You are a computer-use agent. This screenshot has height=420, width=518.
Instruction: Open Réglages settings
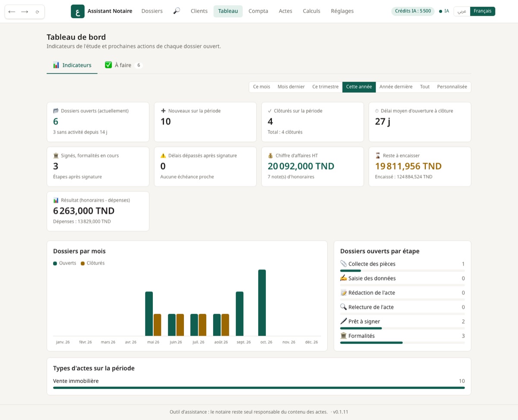tap(342, 11)
